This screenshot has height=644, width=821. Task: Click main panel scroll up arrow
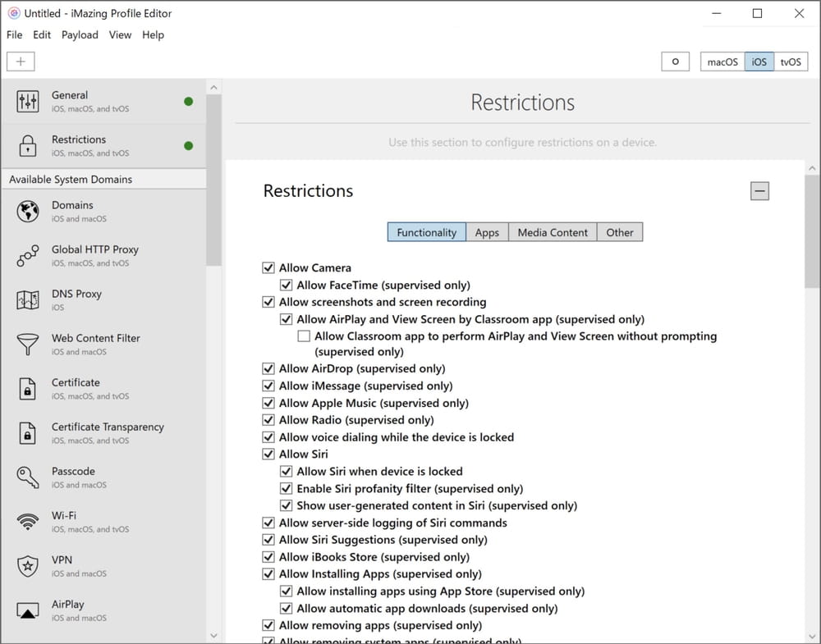812,168
